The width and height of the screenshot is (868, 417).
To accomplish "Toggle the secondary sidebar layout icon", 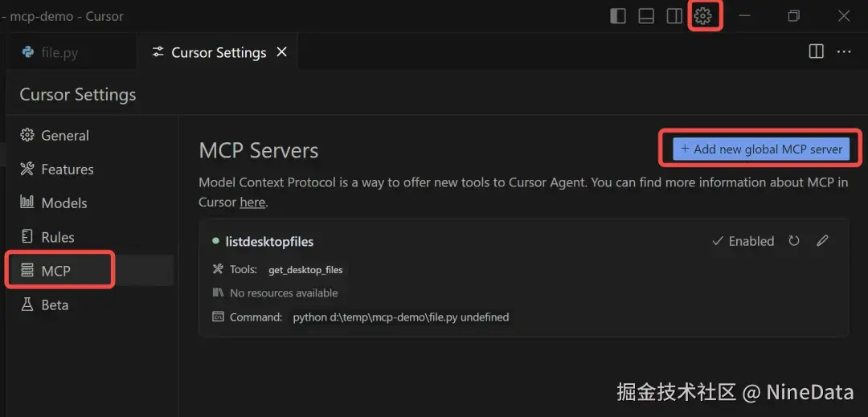I will click(674, 16).
